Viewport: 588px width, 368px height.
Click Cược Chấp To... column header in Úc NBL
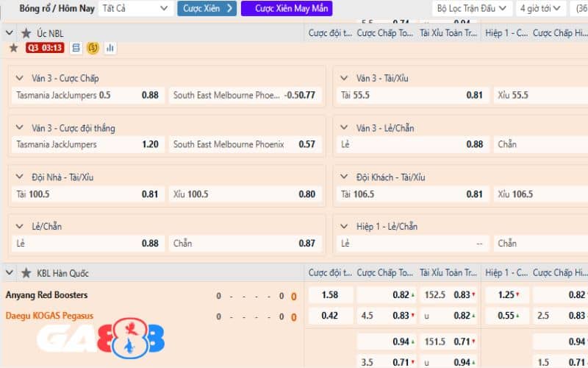pyautogui.click(x=384, y=33)
